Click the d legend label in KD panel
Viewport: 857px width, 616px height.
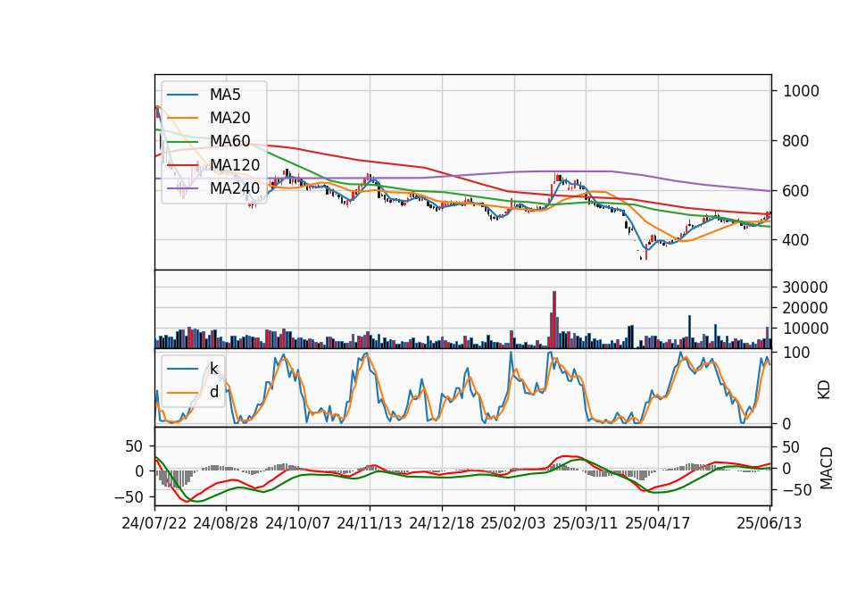[214, 392]
